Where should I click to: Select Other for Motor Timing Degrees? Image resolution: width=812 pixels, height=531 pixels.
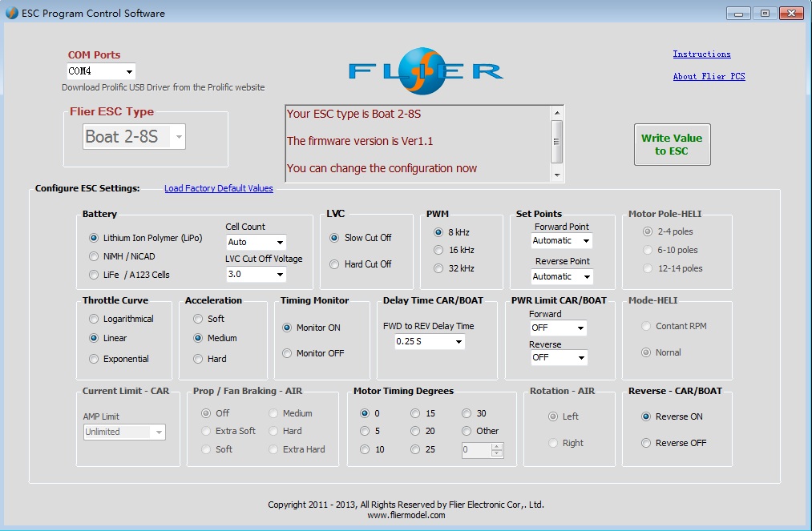(480, 431)
